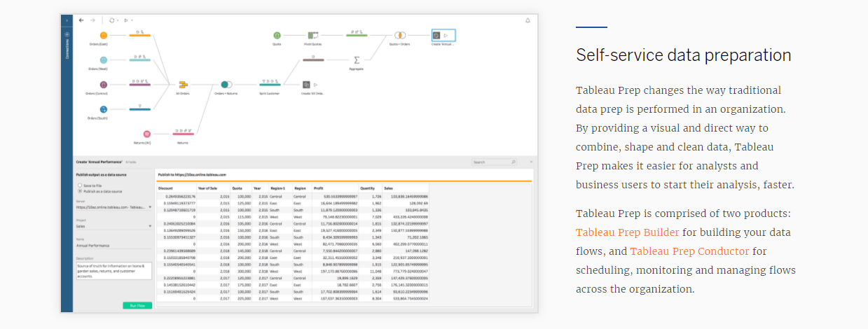Expand the collapsed Connections side pane
Screen dimensions: 868x329
(x=67, y=21)
